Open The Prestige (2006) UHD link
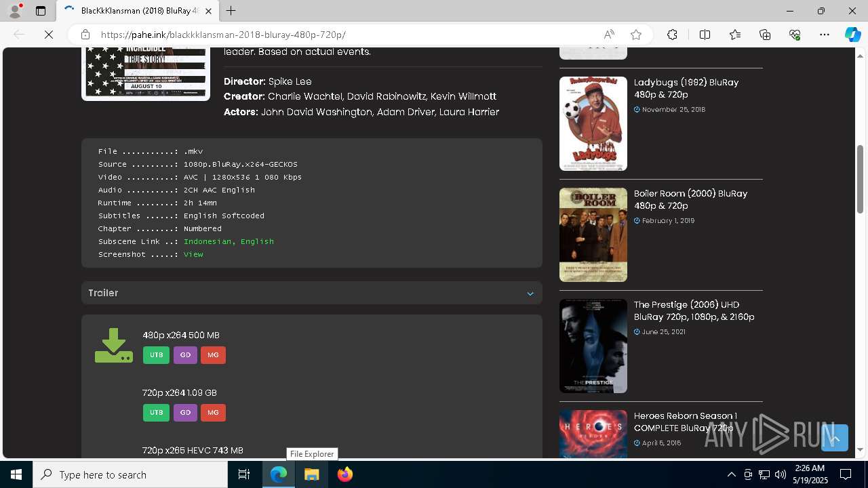Screen dimensions: 868x488 coord(694,310)
